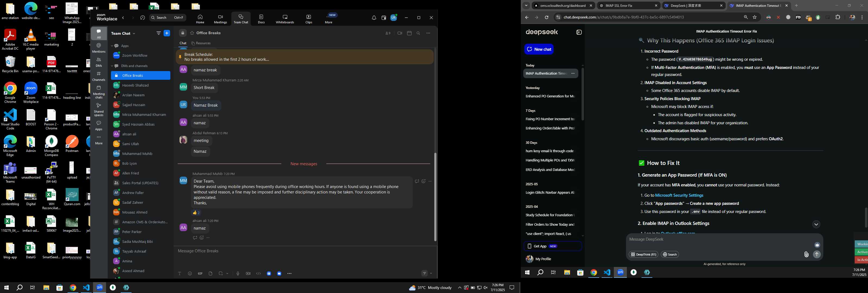The image size is (868, 293).
Task: Open Sales Portal (UPDATES) chat
Action: coord(141,183)
